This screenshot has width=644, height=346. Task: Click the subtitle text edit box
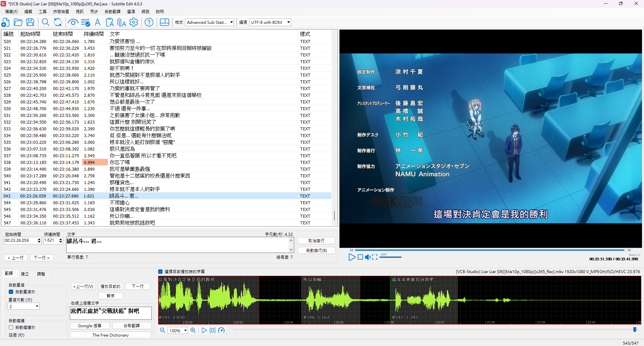178,245
